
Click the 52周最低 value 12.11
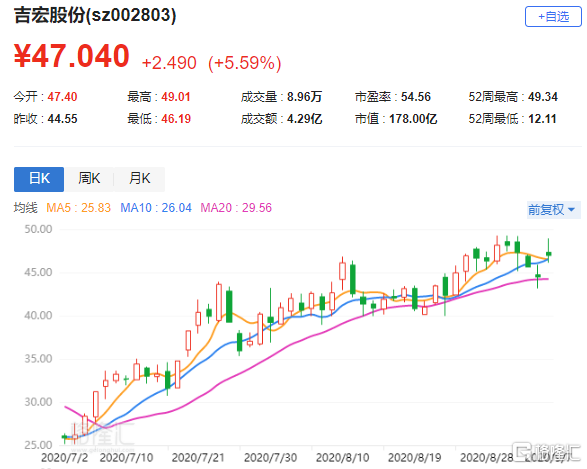coord(542,119)
